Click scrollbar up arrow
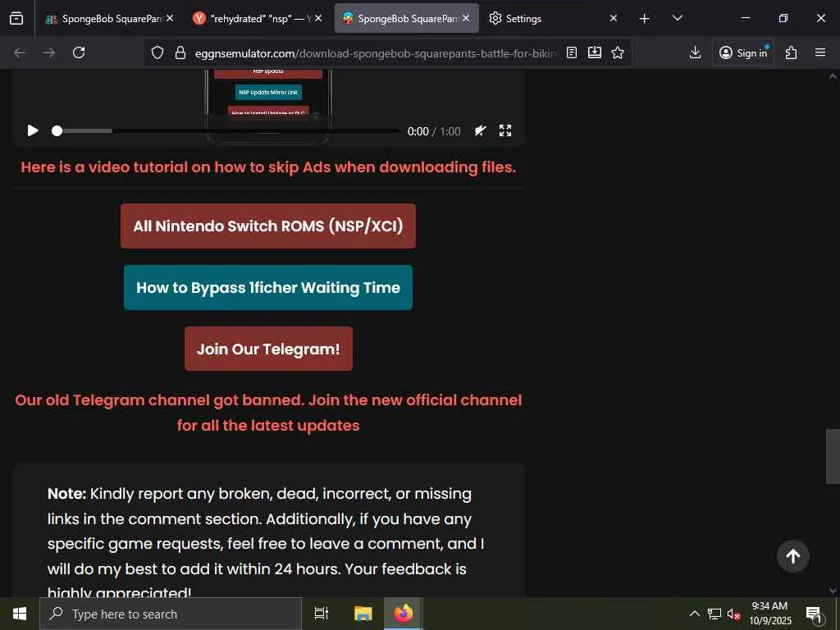The height and width of the screenshot is (630, 840). 833,76
